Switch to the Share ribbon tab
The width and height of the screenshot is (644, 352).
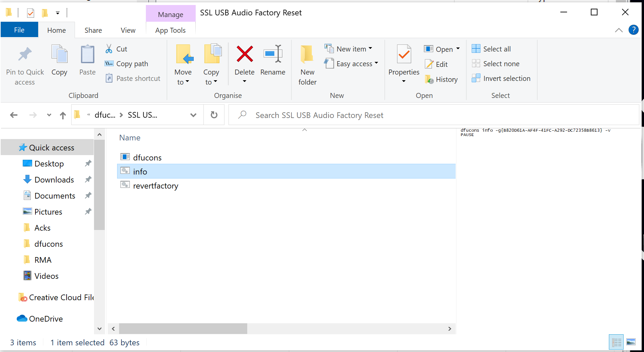[x=93, y=30]
